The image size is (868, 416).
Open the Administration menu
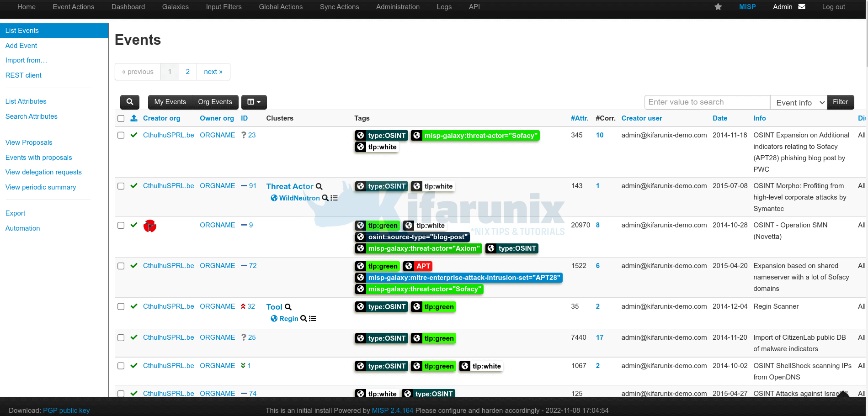pos(397,7)
